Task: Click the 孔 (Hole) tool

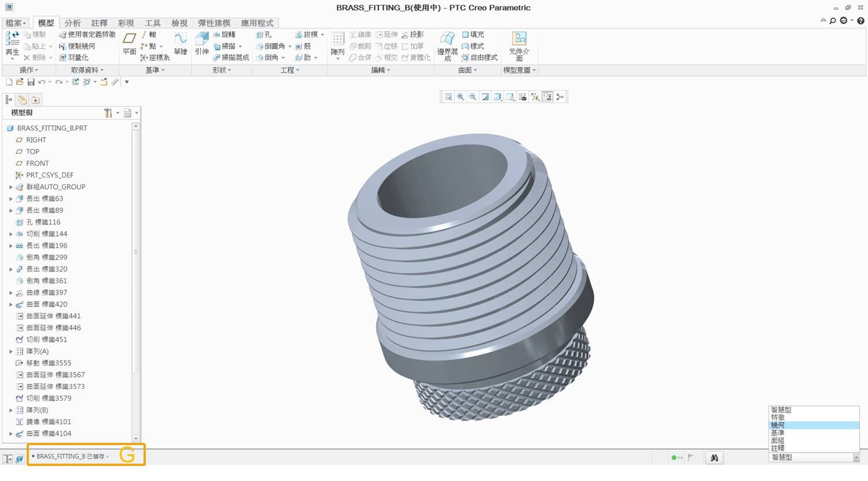Action: point(264,35)
